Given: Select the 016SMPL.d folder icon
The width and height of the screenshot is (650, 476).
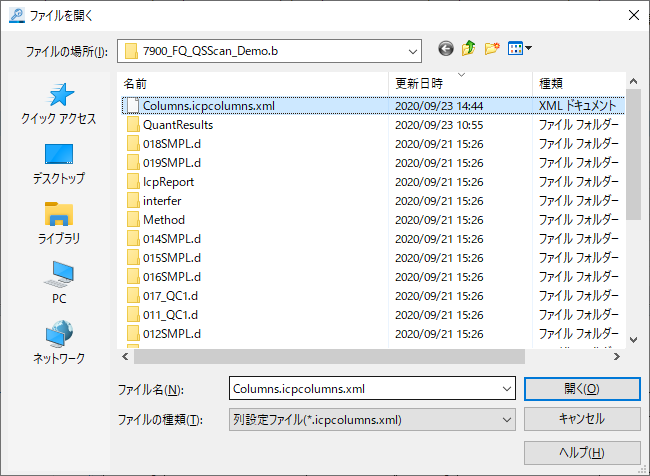Looking at the screenshot, I should coord(133,277).
